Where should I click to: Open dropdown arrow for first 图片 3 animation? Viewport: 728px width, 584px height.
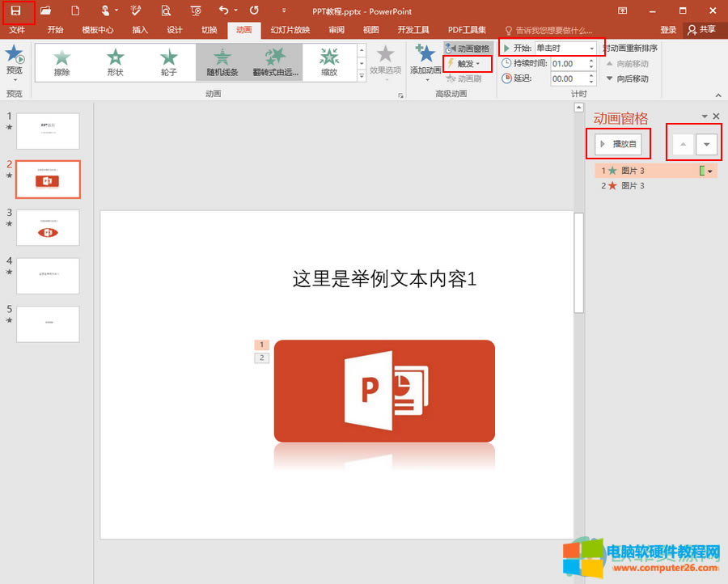pyautogui.click(x=711, y=171)
